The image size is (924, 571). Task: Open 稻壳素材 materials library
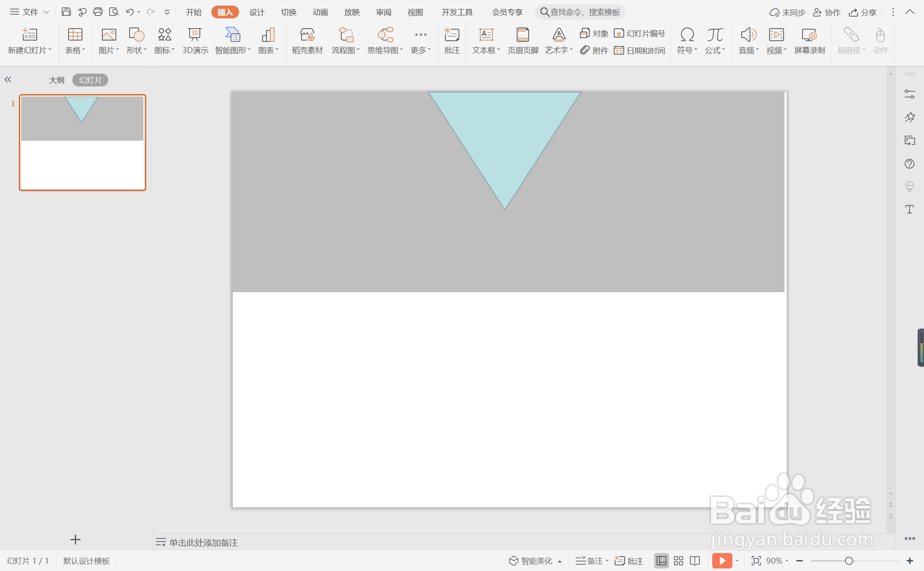click(x=307, y=41)
